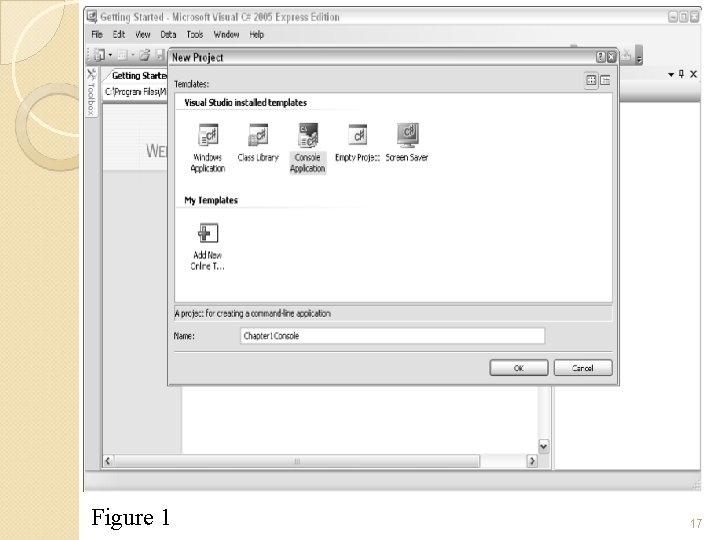Confirm the new project with OK
The height and width of the screenshot is (540, 720).
519,368
